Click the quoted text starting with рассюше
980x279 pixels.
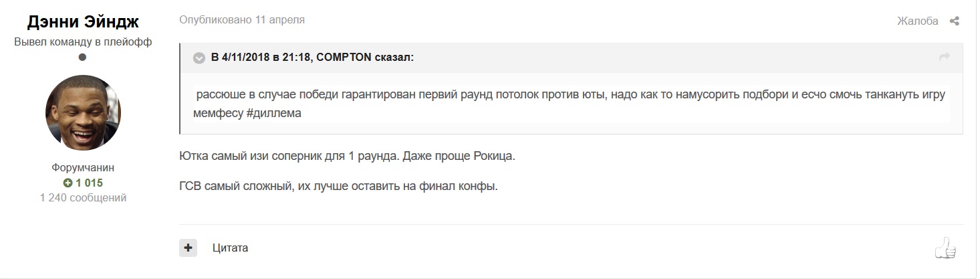(572, 104)
